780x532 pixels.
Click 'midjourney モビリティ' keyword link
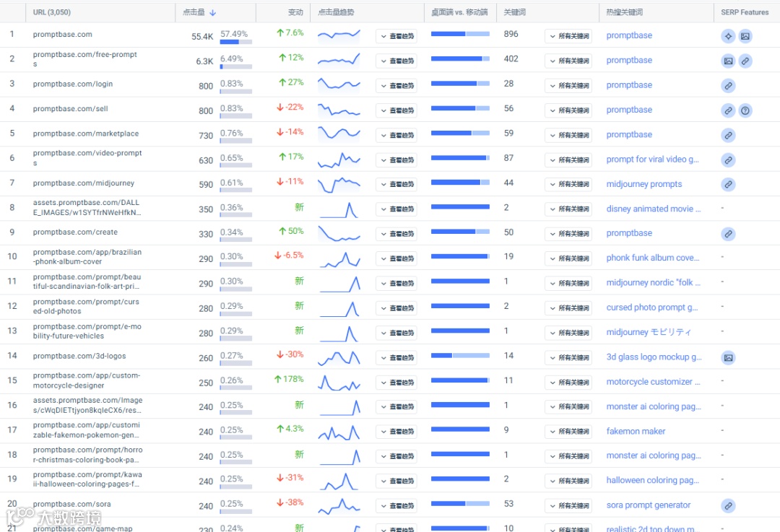pos(648,332)
